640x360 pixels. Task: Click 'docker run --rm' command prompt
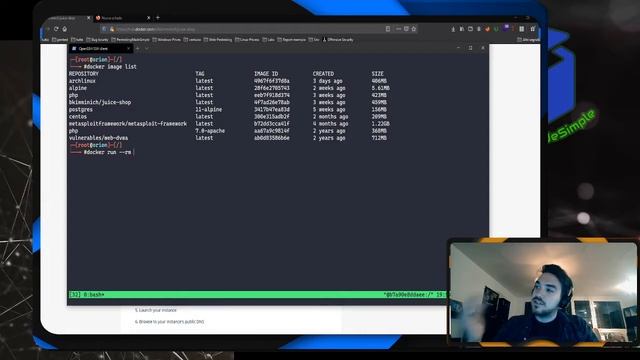click(108, 152)
